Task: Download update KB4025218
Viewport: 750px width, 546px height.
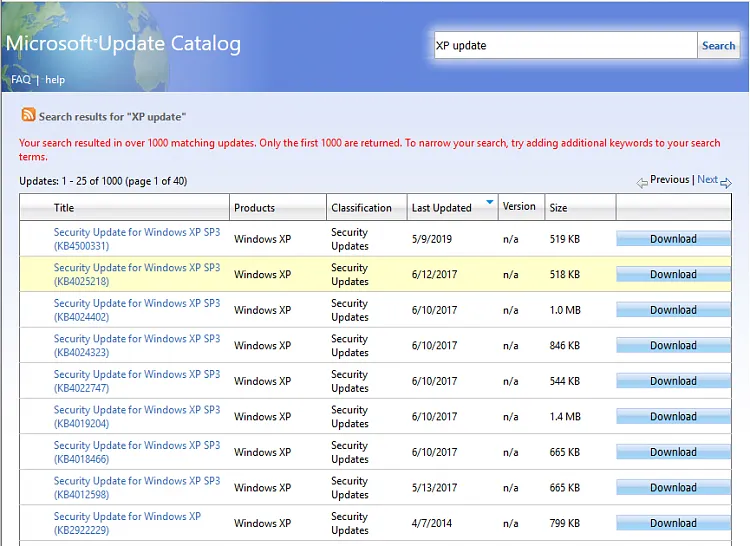Action: pos(673,274)
